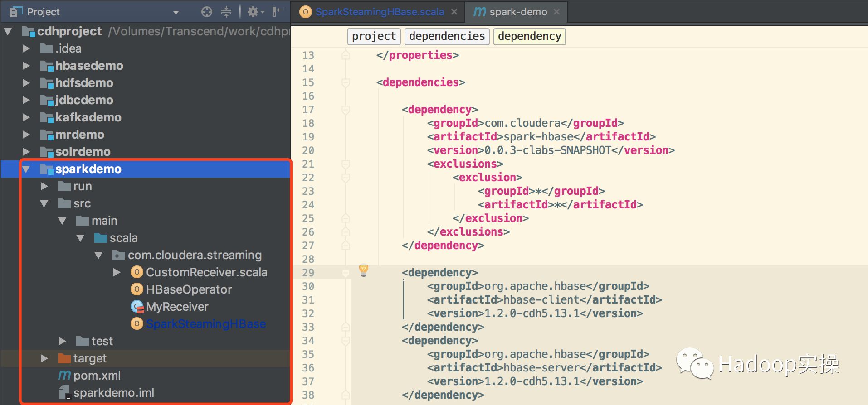
Task: Select the com.cloudera.streaming package icon
Action: pyautogui.click(x=119, y=255)
